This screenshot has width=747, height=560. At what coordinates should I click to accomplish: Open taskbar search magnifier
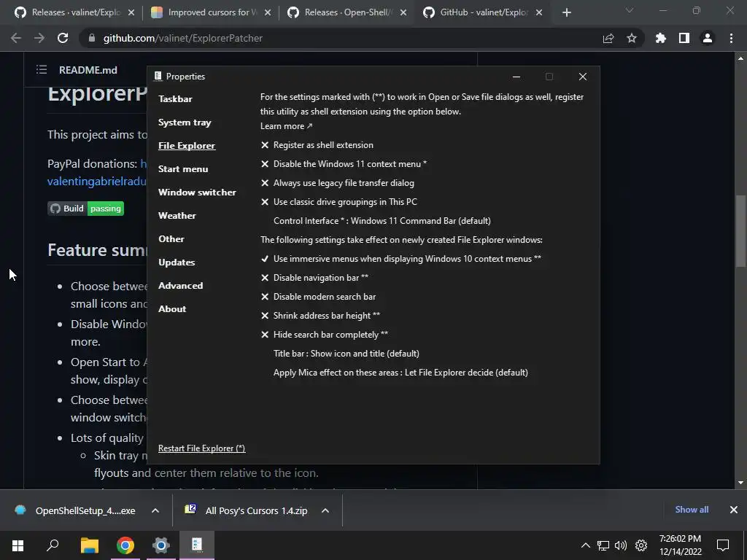[x=53, y=545]
